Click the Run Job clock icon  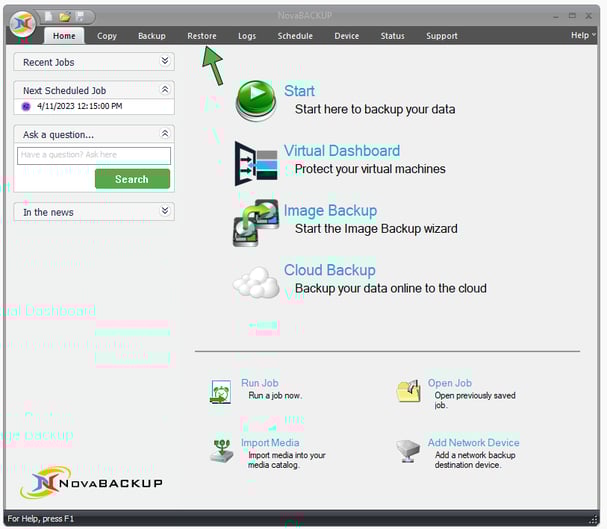pyautogui.click(x=221, y=392)
